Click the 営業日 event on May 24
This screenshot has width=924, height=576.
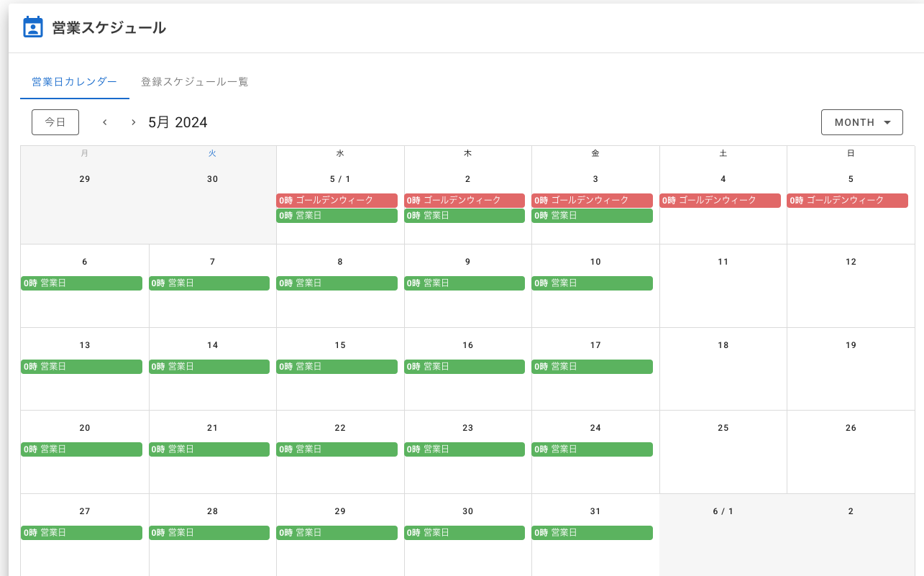pos(592,449)
